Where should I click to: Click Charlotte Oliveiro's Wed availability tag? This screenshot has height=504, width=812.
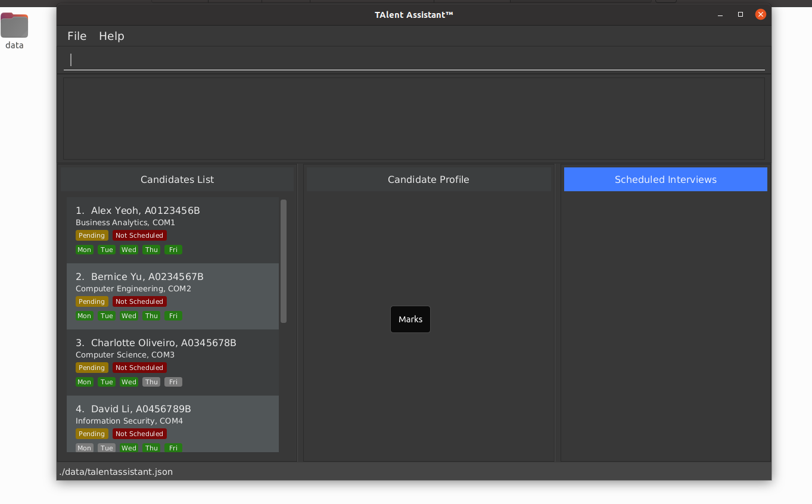point(129,382)
